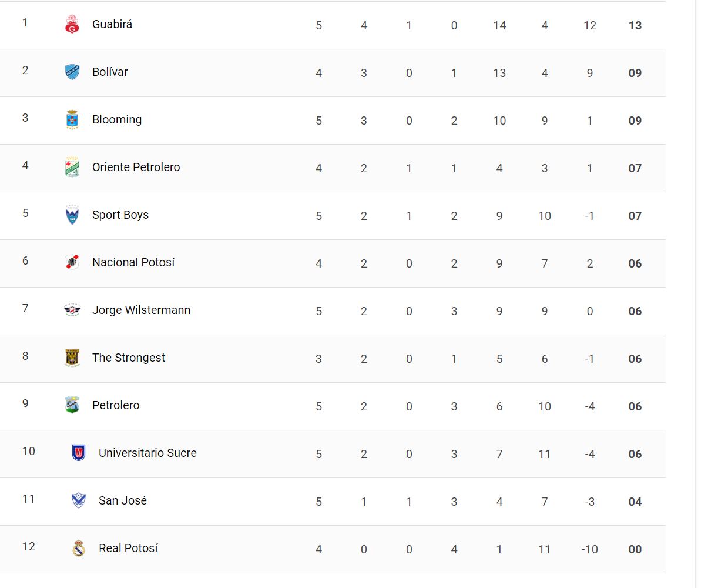Click the Guabirá team crest

click(72, 25)
